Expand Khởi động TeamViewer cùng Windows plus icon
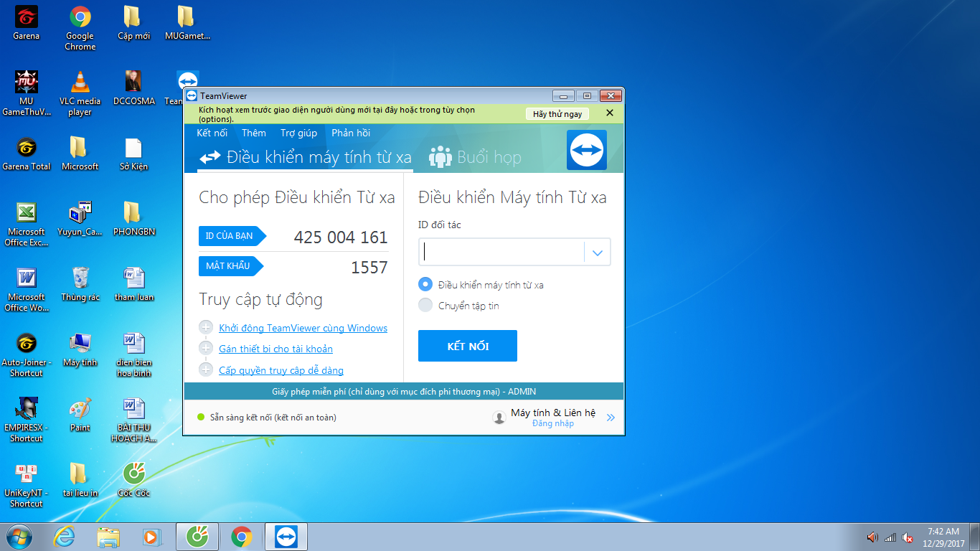Screen dimensions: 980x551 pos(206,328)
